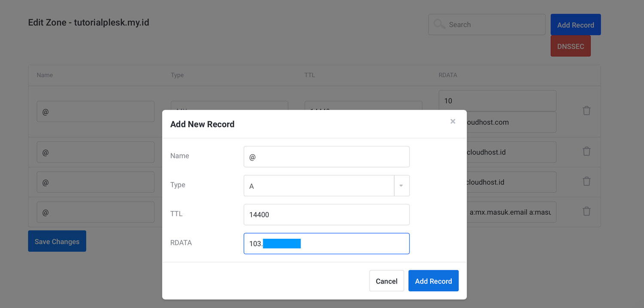644x308 pixels.
Task: Cancel the new record dialog
Action: click(386, 281)
